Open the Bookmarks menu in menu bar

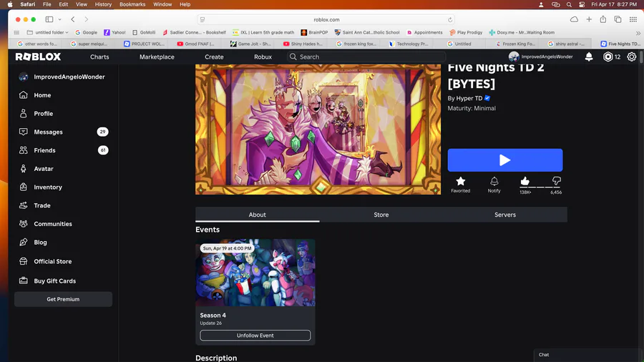click(132, 4)
